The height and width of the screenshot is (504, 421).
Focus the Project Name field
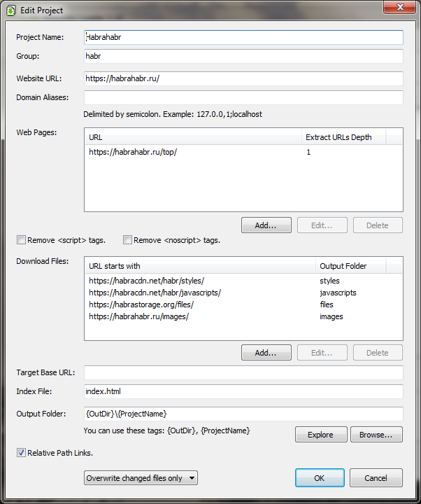pos(243,37)
